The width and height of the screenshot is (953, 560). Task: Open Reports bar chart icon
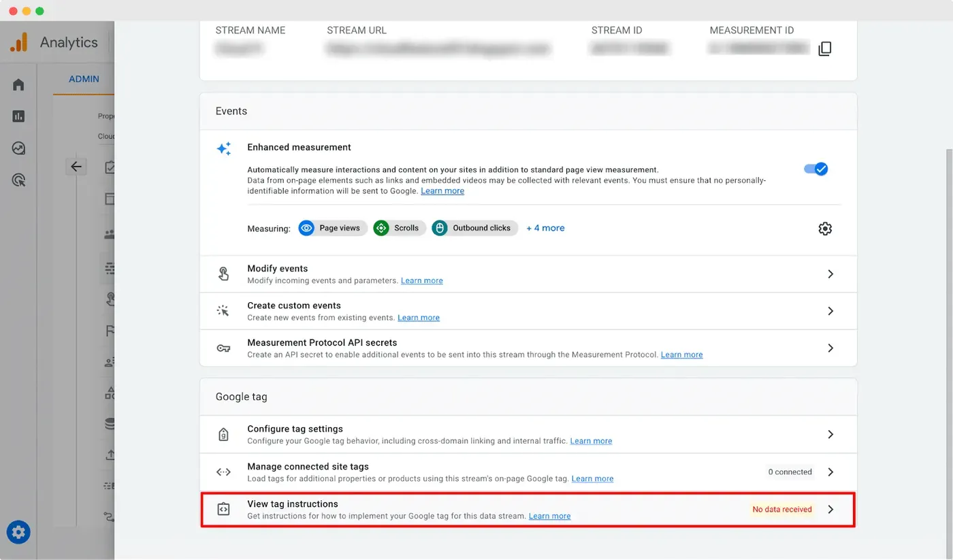pos(18,116)
